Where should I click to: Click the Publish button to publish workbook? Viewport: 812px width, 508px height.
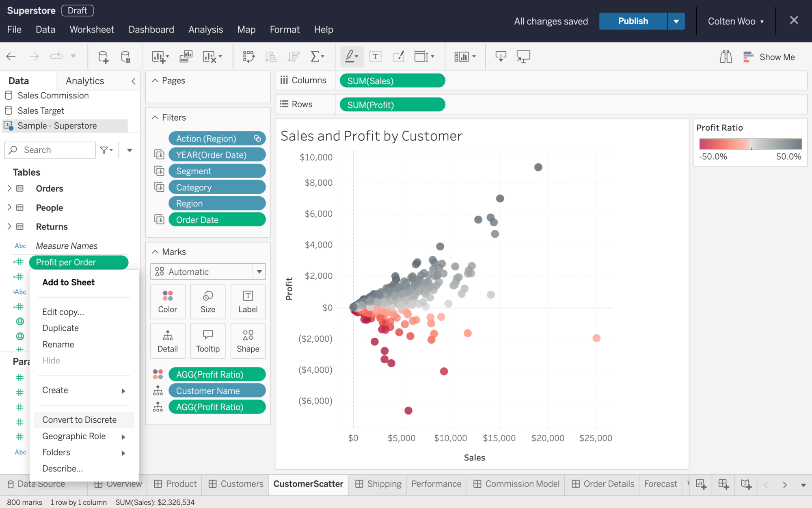(633, 21)
